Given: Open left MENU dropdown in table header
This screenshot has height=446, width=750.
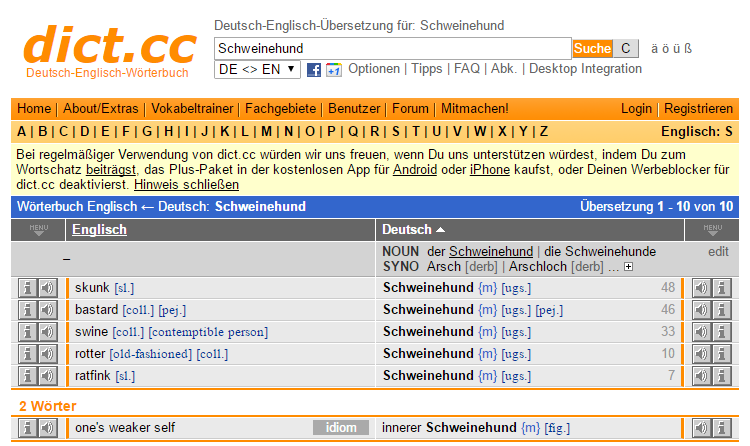Looking at the screenshot, I should coord(39,230).
